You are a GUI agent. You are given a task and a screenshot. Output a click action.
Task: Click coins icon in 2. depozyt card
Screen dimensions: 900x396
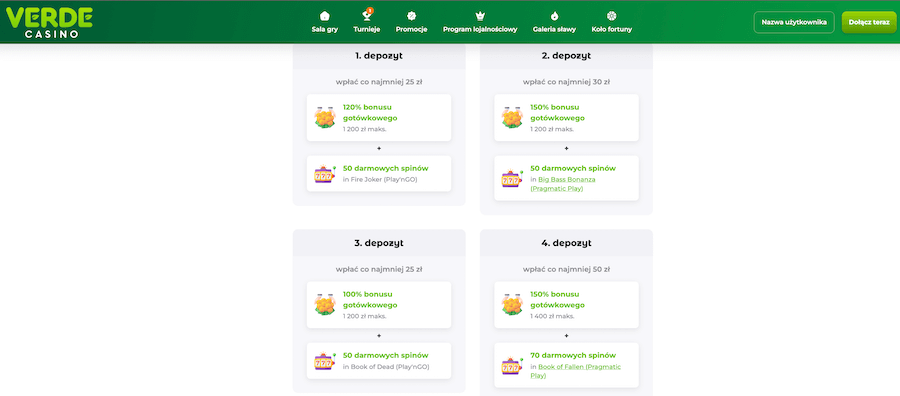[512, 117]
